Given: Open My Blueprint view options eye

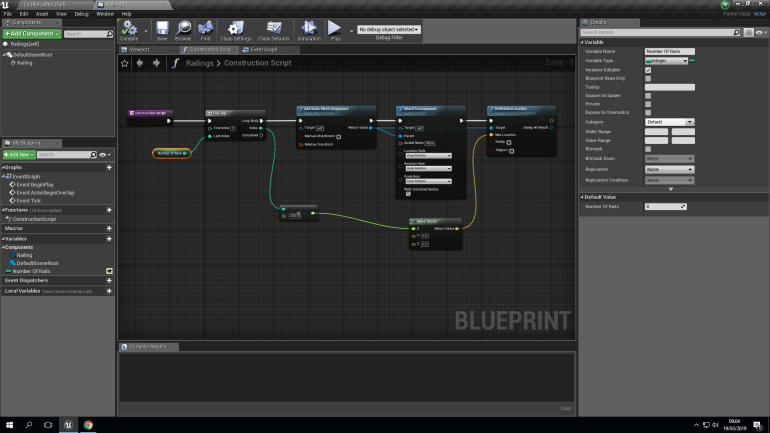Looking at the screenshot, I should coord(105,155).
